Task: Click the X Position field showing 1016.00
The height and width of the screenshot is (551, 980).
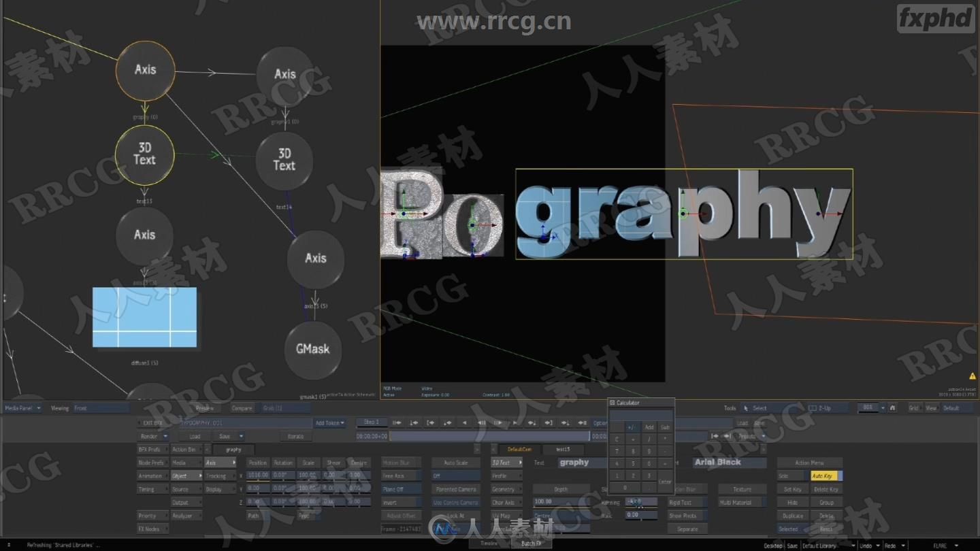Action: point(258,475)
